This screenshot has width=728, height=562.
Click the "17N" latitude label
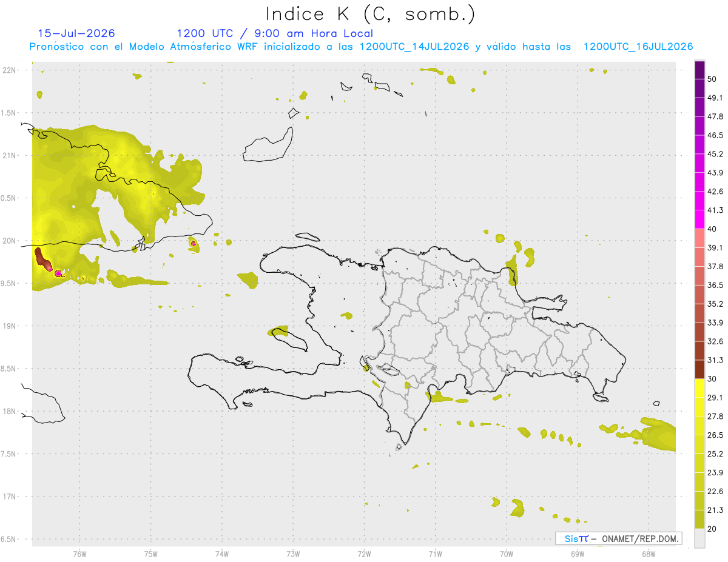9,497
